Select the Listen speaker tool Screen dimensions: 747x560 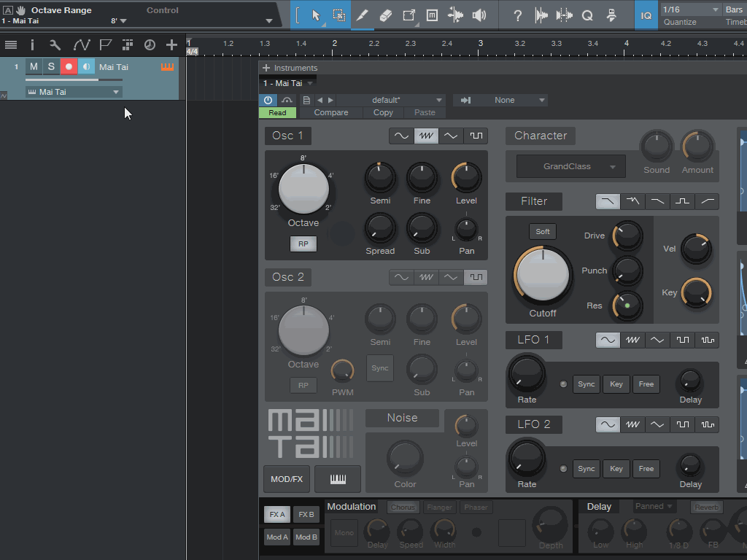coord(479,15)
